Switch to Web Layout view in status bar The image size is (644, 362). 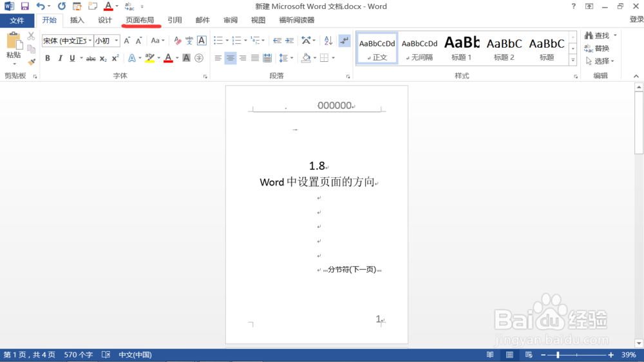(529, 355)
